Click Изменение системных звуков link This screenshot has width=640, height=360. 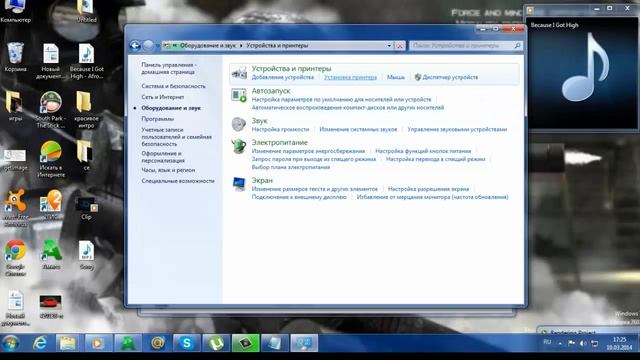[x=358, y=129]
